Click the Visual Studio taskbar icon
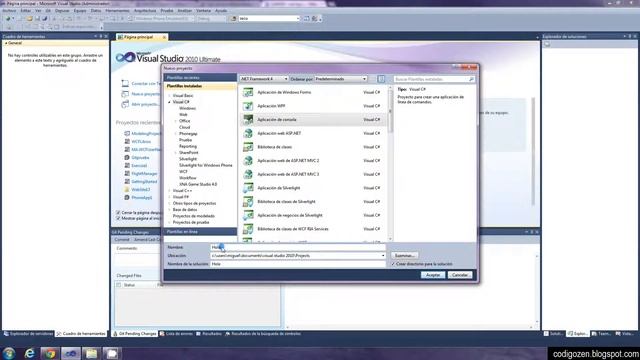Screen dimensions: 640x360 tap(71, 353)
